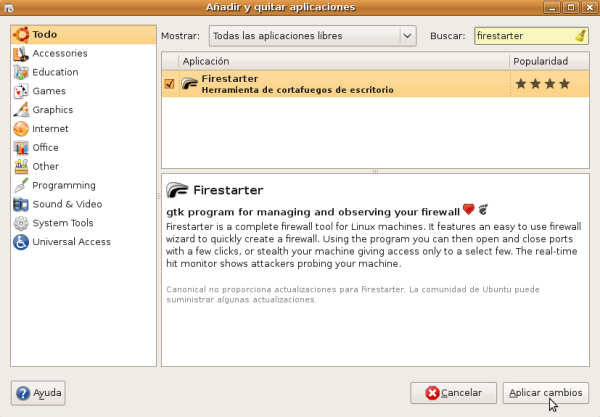This screenshot has height=417, width=600.
Task: Click the broom clear icon in search field
Action: [x=581, y=36]
